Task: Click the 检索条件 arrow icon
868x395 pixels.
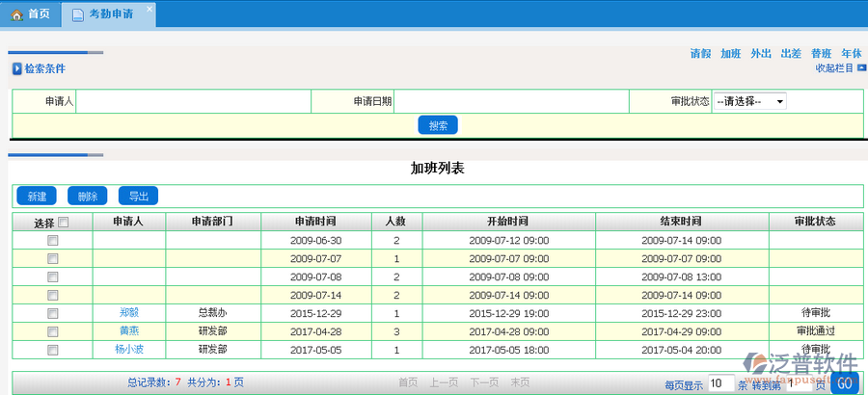Action: [x=16, y=68]
